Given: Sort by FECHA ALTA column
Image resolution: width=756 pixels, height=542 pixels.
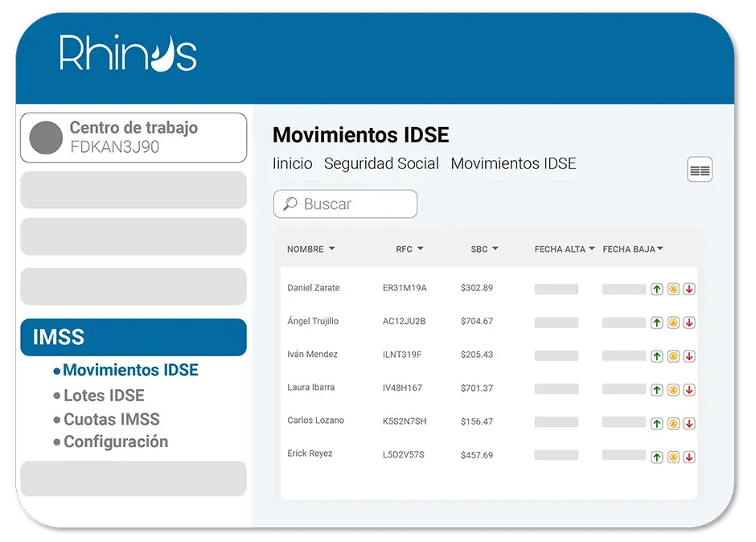Looking at the screenshot, I should click(592, 249).
